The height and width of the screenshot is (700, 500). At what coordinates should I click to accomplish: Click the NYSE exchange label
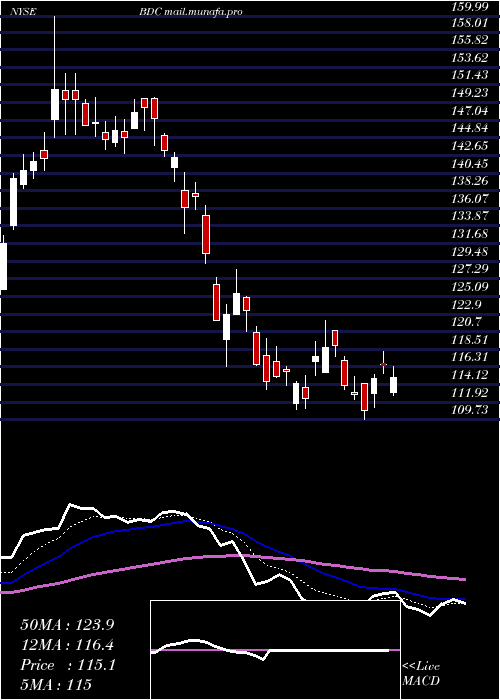click(21, 12)
